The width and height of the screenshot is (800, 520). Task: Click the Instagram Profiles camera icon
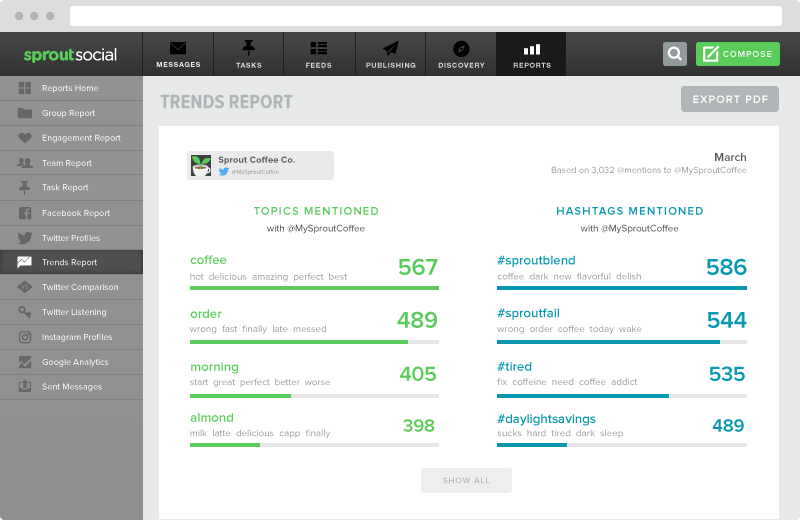click(x=24, y=337)
